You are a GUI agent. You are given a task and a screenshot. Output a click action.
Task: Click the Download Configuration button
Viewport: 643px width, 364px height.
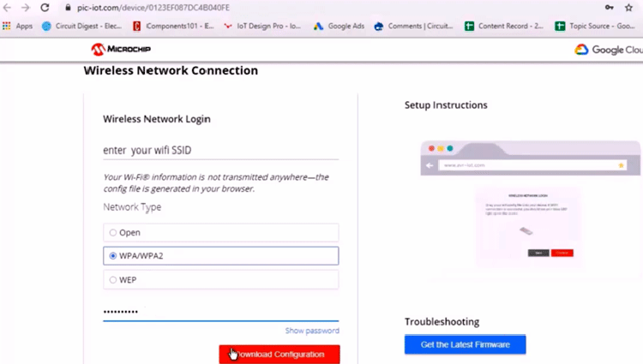279,355
